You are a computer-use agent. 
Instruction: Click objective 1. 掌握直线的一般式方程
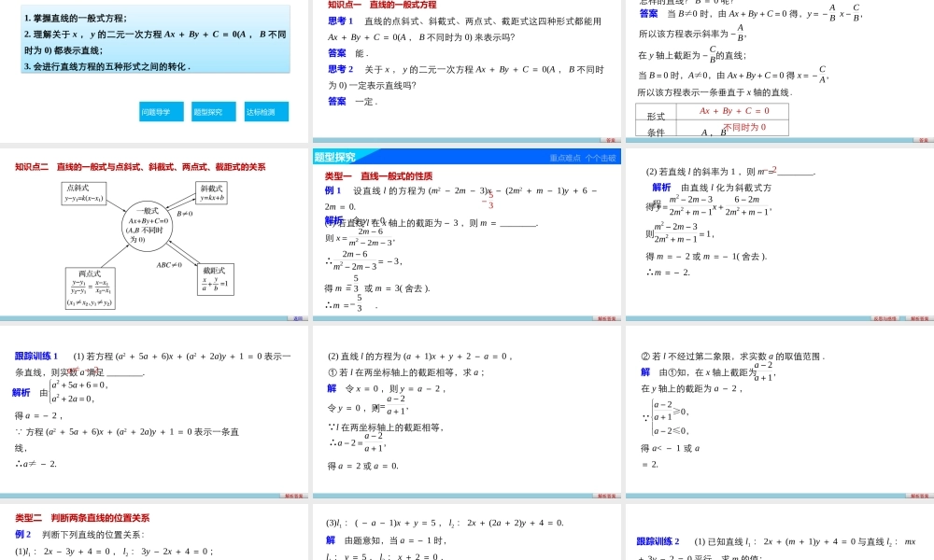pos(76,19)
